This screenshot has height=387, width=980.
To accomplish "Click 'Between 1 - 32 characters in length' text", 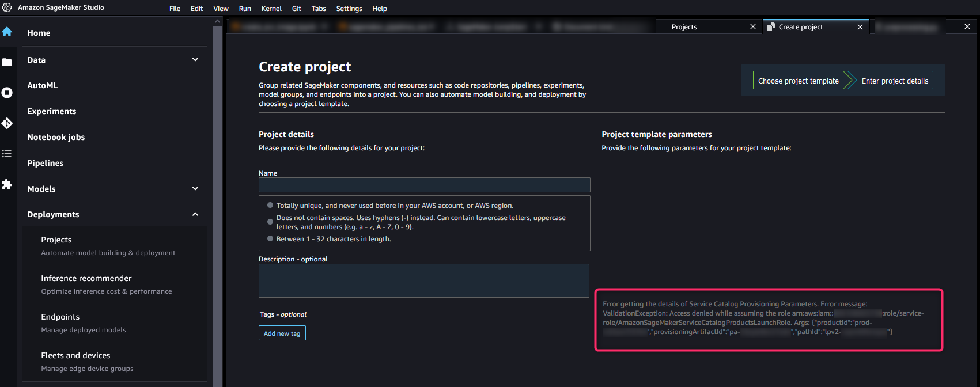I will point(334,239).
